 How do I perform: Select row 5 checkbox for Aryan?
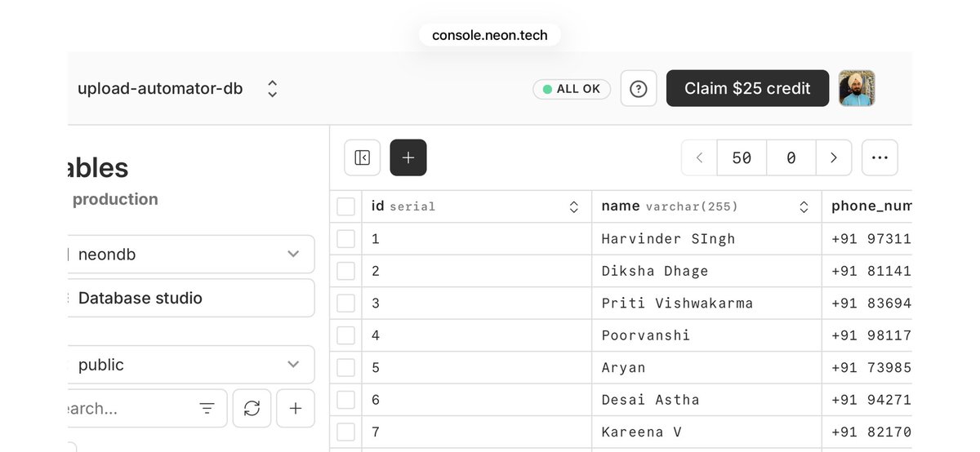pos(346,368)
